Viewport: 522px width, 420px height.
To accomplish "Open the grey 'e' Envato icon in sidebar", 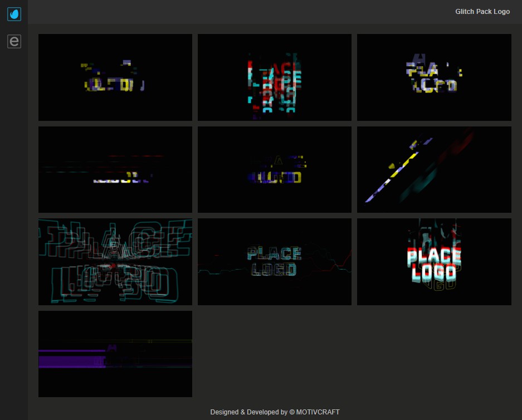I will click(14, 41).
